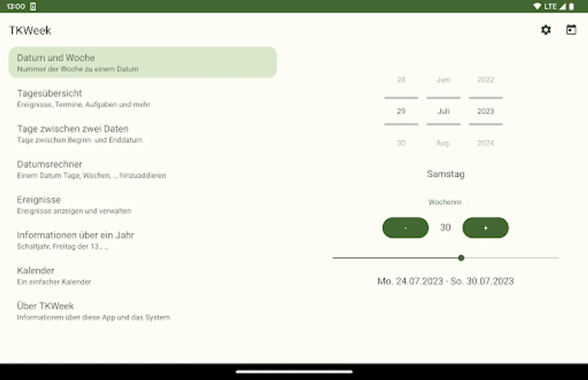Open Tage zwischen zwei Daten
Viewport: 588px width, 380px height.
pos(143,133)
